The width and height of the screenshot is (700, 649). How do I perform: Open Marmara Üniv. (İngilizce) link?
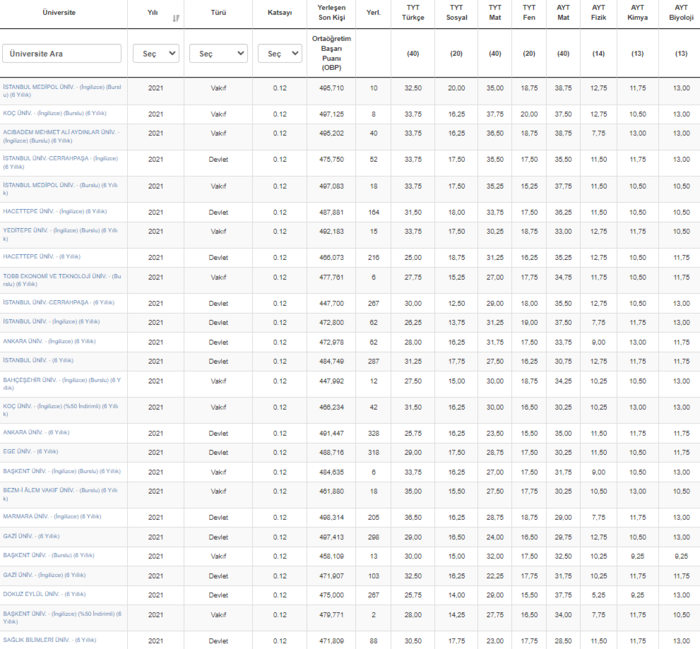tap(52, 516)
